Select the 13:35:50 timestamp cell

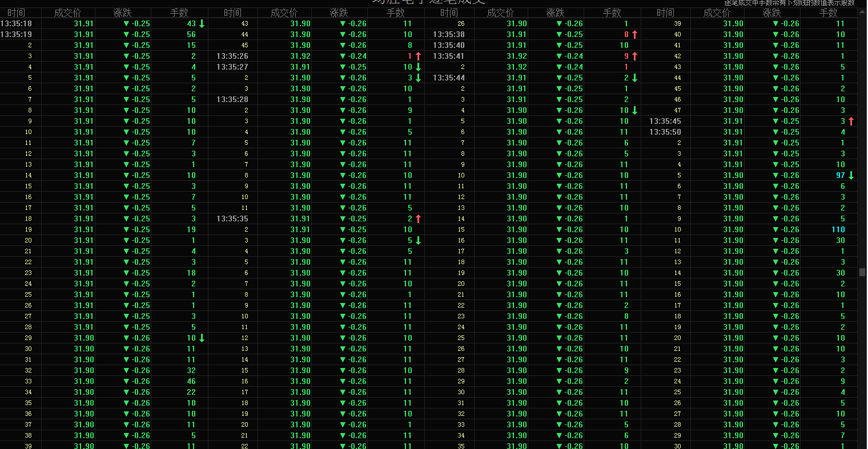665,132
